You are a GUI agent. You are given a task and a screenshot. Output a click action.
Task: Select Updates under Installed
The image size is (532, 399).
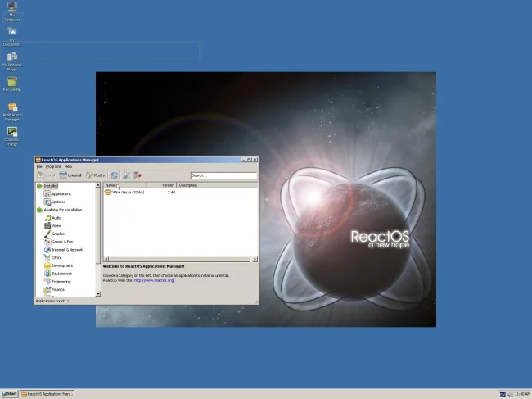(58, 202)
